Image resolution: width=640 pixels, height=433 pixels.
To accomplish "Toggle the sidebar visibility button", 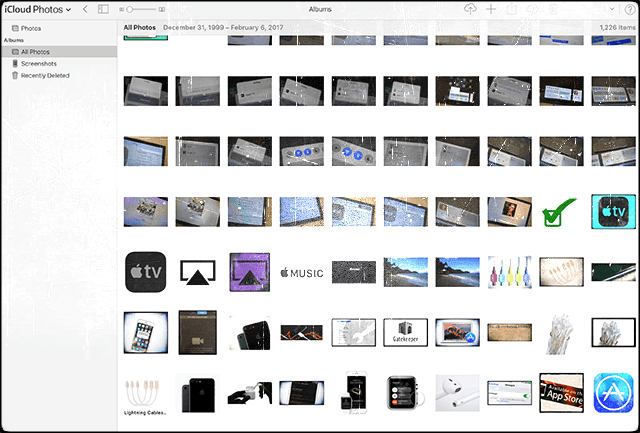I will [x=103, y=9].
